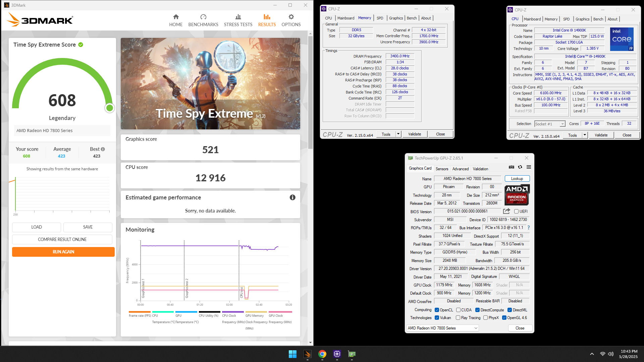The height and width of the screenshot is (362, 644).
Task: Toggle OpenGL 4.6 checkbox
Action: 504,318
